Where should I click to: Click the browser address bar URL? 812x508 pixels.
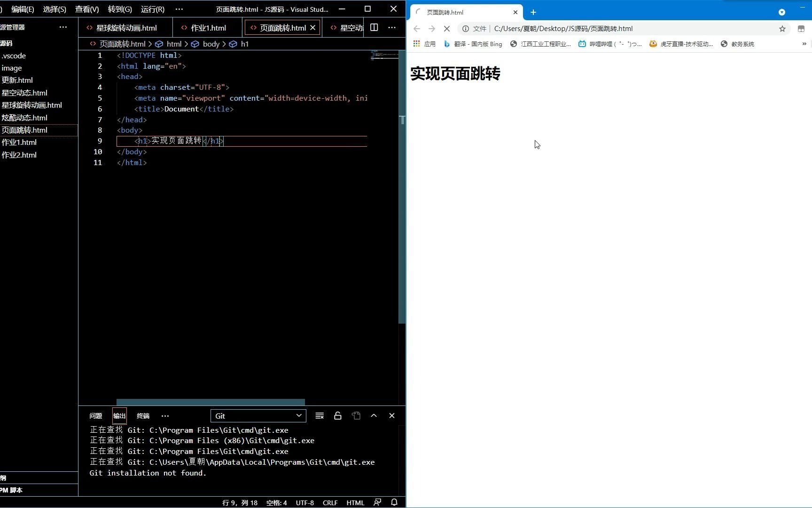coord(563,29)
